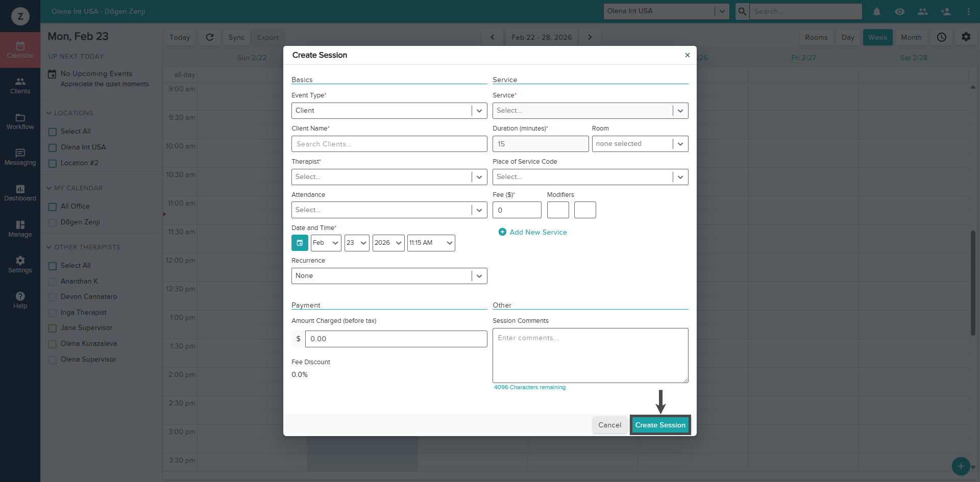Viewport: 980px width, 482px height.
Task: Switch to Rooms view tab
Action: click(x=816, y=37)
